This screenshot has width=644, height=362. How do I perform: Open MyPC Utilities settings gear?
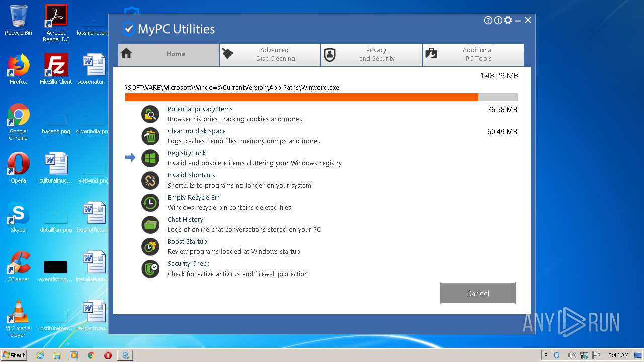(508, 20)
